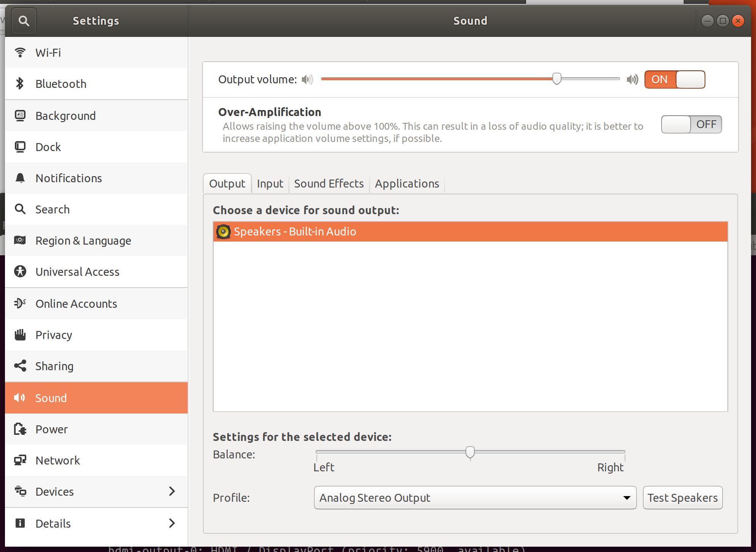
Task: Click the Sharing icon in sidebar
Action: [20, 366]
